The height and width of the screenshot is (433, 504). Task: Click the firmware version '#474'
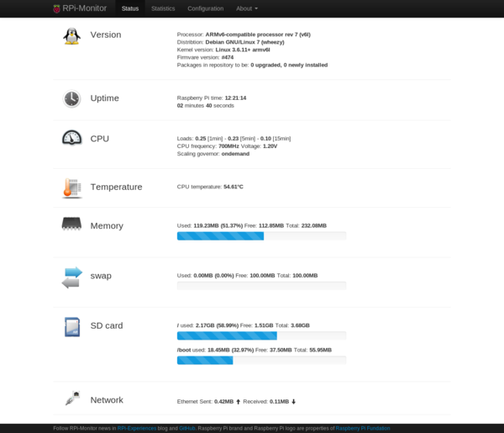click(x=228, y=57)
